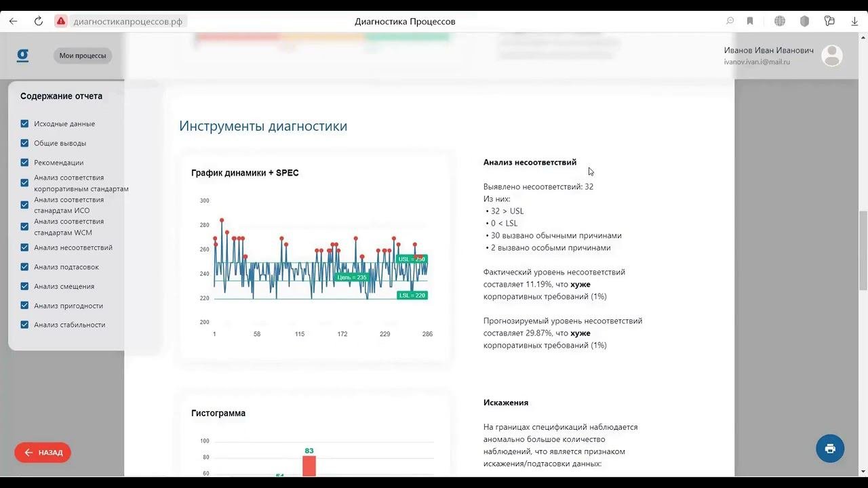Click the Инструменты диагностики heading
The image size is (868, 488).
(x=263, y=126)
